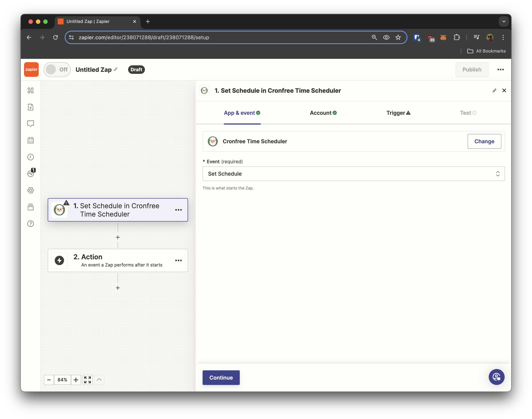Open the help question mark icon in sidebar

(31, 224)
